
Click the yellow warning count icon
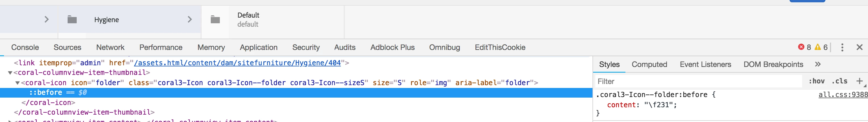coord(817,47)
